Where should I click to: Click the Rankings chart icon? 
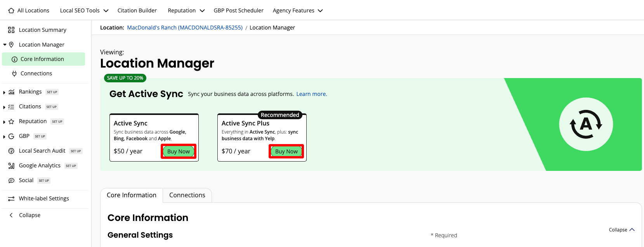coord(11,92)
